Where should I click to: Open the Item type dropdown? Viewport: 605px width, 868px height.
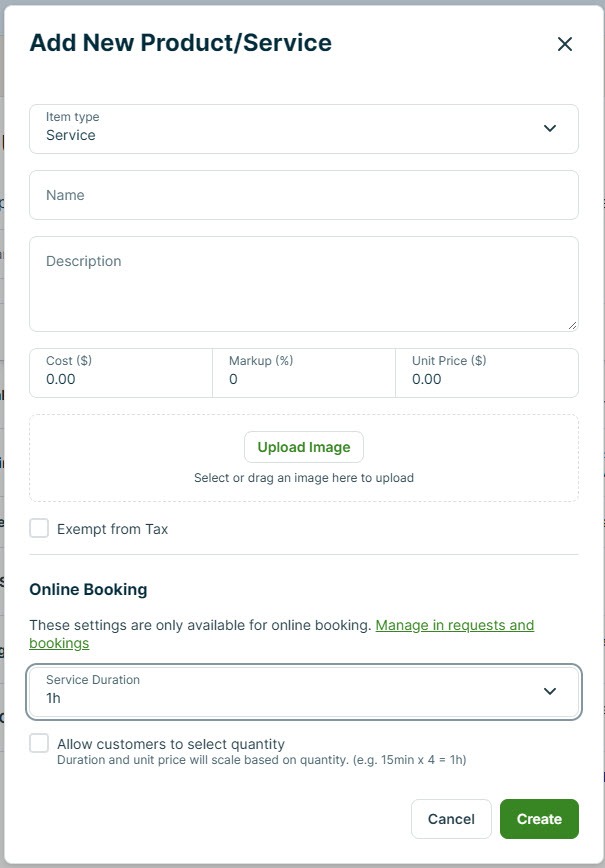coord(304,129)
